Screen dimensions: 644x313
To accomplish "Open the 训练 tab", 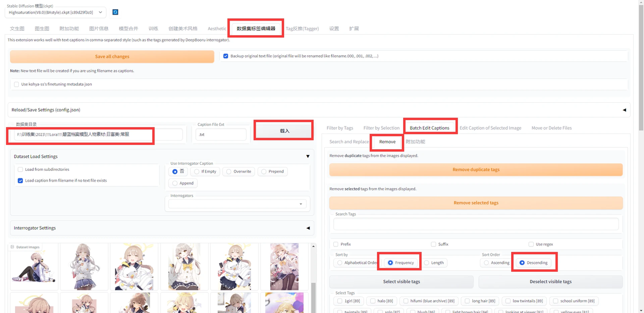I will coord(153,29).
